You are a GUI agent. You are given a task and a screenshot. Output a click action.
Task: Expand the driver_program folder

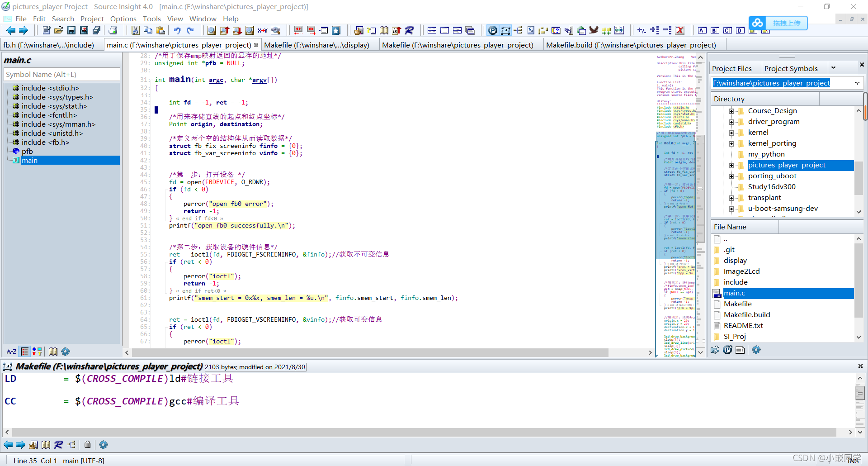coord(731,122)
